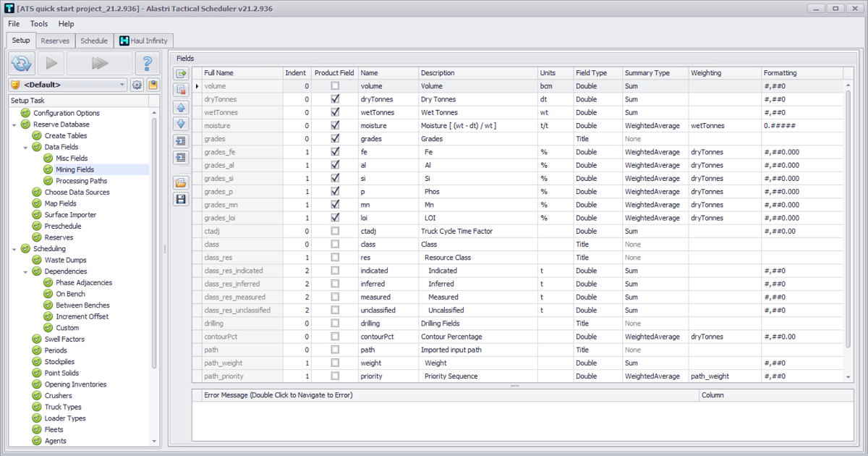Viewport: 868px width, 456px height.
Task: Click the fields table vertical scrollbar
Action: [848, 217]
